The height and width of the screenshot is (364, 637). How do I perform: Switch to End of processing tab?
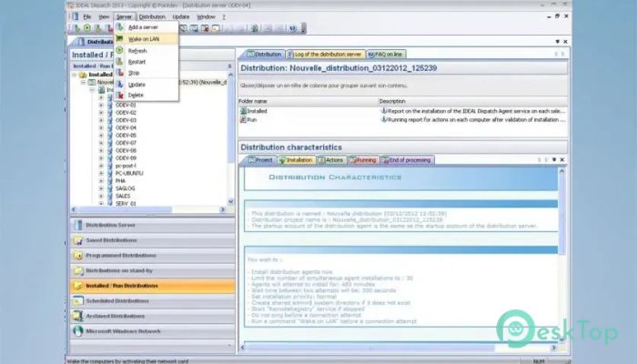click(407, 160)
